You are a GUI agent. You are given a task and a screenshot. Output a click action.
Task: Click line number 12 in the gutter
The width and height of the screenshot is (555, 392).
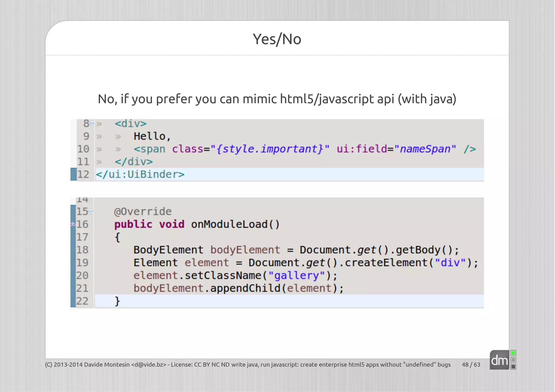click(83, 174)
